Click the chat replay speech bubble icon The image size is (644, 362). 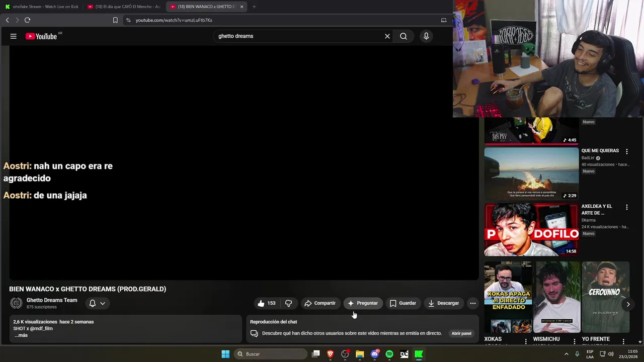tap(254, 333)
